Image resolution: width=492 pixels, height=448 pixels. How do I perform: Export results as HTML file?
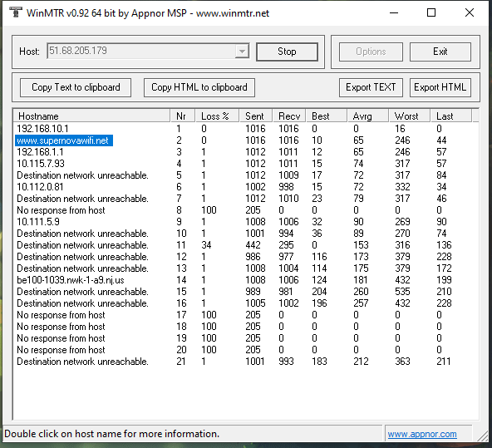tap(440, 87)
